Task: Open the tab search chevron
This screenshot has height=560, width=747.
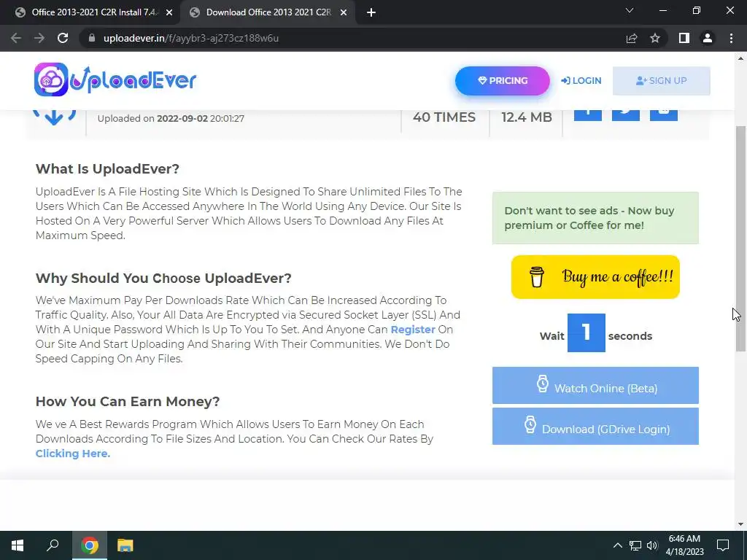Action: point(630,10)
